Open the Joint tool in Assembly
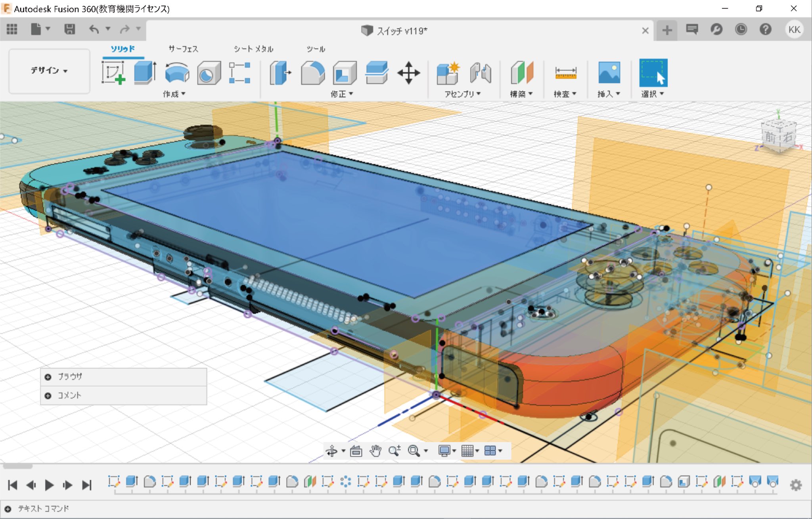The image size is (812, 519). [x=481, y=73]
